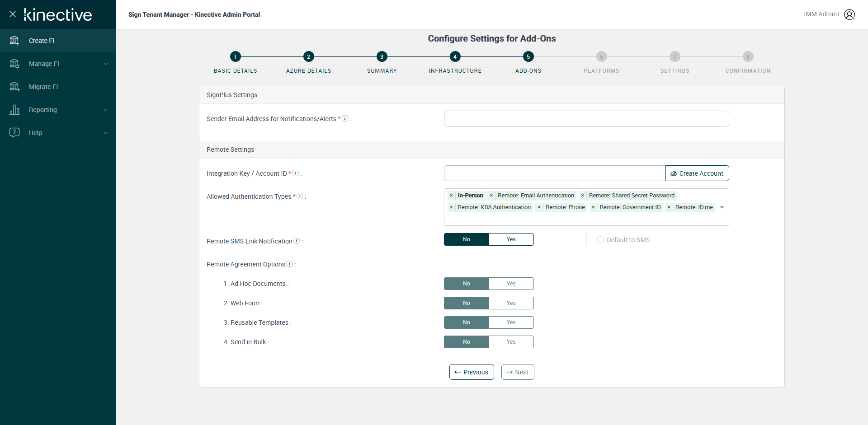Select step 6 Platforms

(x=601, y=56)
